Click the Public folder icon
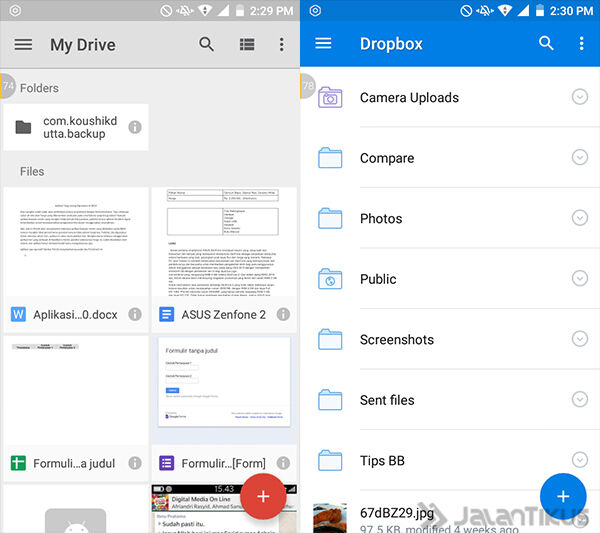Viewport: 600px width, 533px height. [330, 279]
